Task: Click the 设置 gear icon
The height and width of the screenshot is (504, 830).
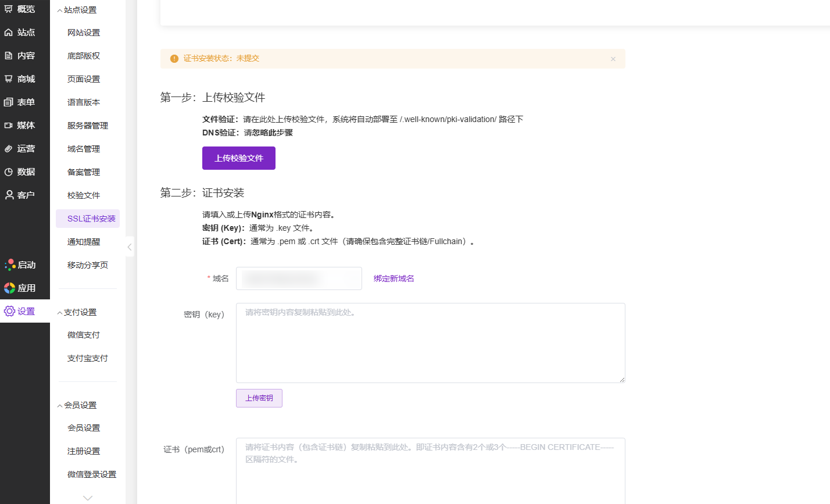Action: click(9, 312)
